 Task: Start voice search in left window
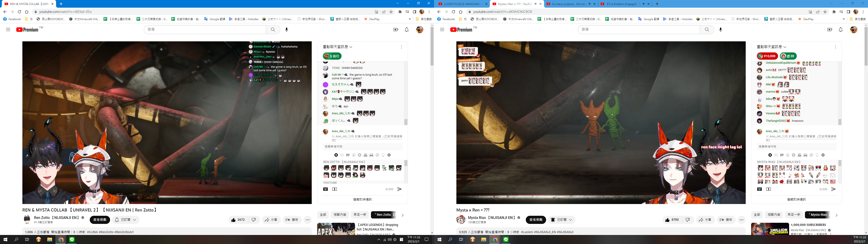pyautogui.click(x=286, y=30)
